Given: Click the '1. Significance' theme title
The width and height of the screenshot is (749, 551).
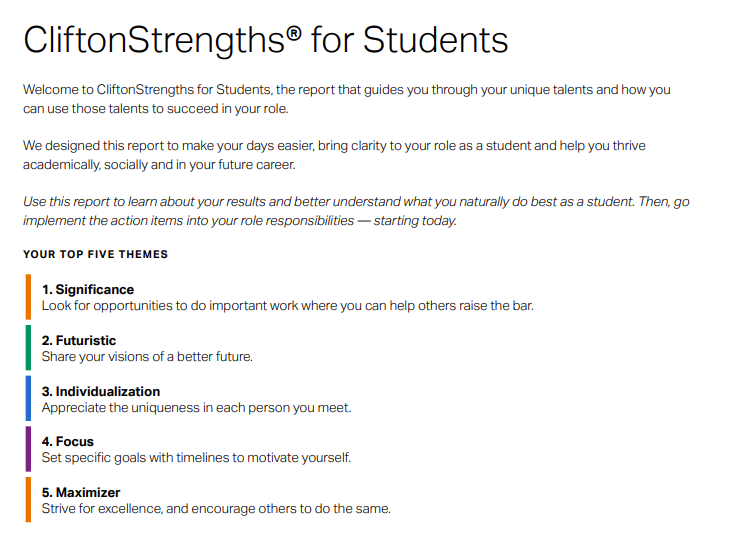Looking at the screenshot, I should [x=88, y=290].
